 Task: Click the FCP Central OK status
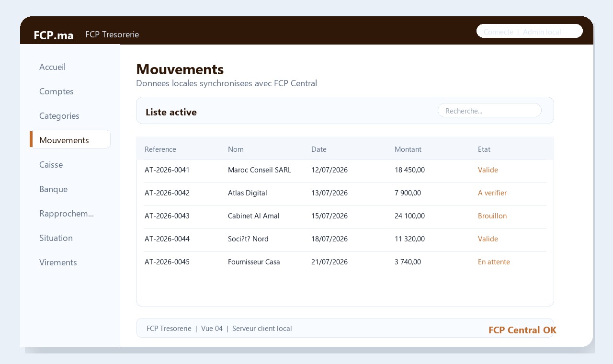[522, 330]
